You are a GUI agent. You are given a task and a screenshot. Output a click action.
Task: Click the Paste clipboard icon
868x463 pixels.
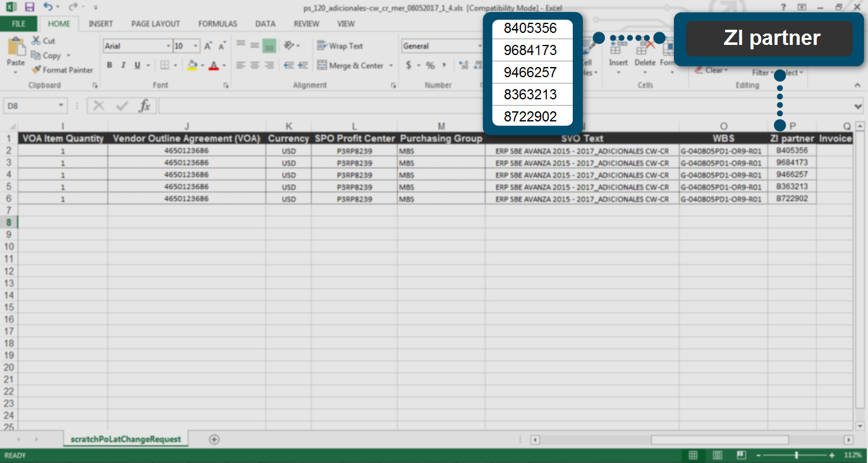pos(15,48)
